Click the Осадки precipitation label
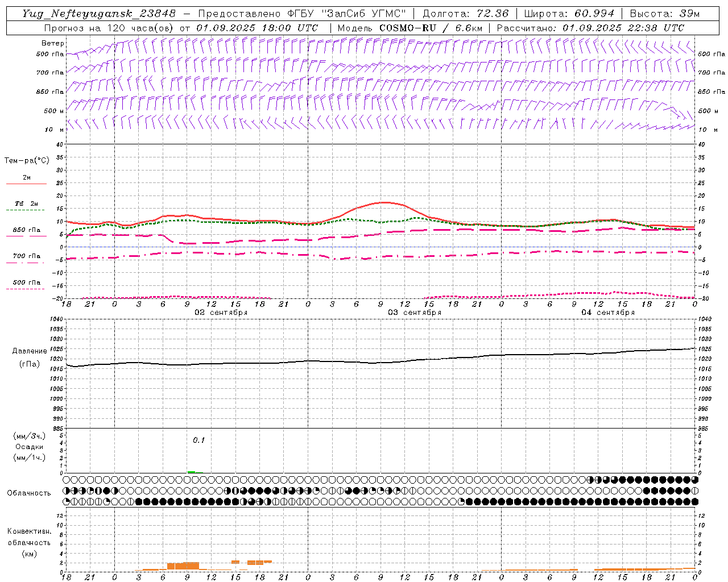 point(30,447)
